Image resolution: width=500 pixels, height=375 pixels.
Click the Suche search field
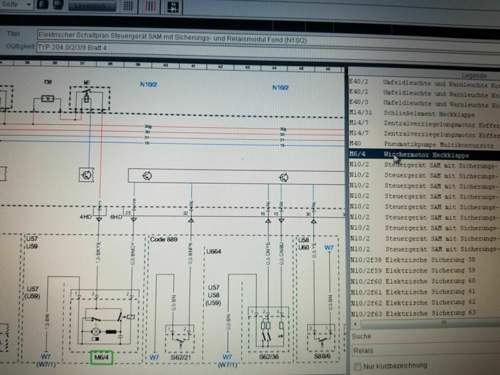[426, 337]
